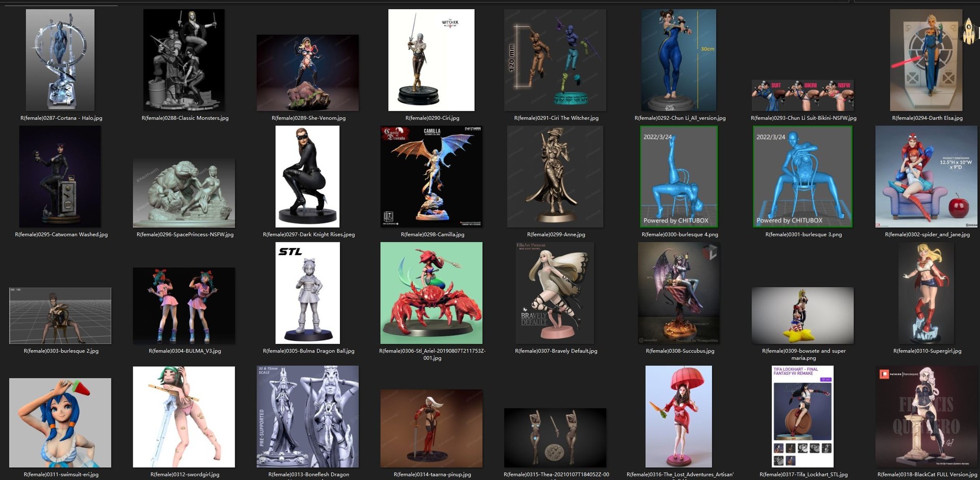Click filename label R(female)0289-She-Venom.jpg

tap(308, 118)
